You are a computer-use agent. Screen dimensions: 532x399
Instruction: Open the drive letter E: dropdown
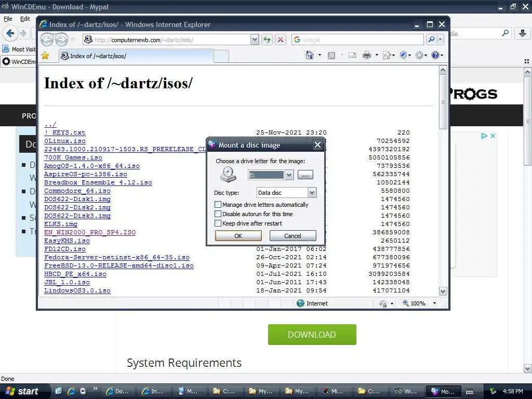289,175
